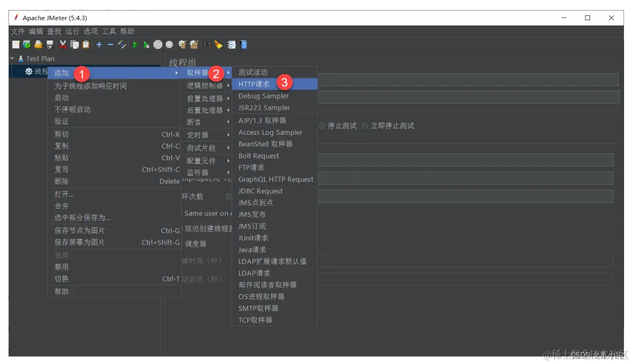Image resolution: width=632 pixels, height=364 pixels.
Task: Expand the 监听器 submenu
Action: (x=207, y=172)
